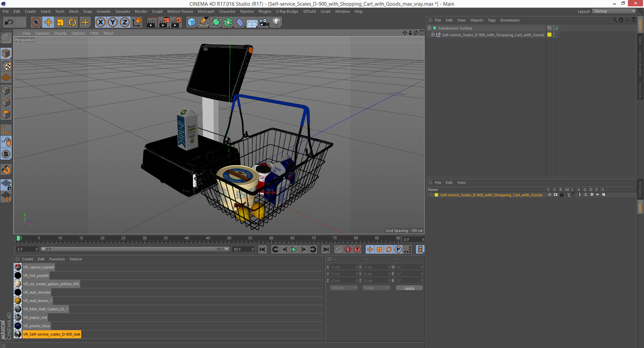Select VR_plastic_blue material
Image resolution: width=644 pixels, height=348 pixels.
[x=36, y=326]
